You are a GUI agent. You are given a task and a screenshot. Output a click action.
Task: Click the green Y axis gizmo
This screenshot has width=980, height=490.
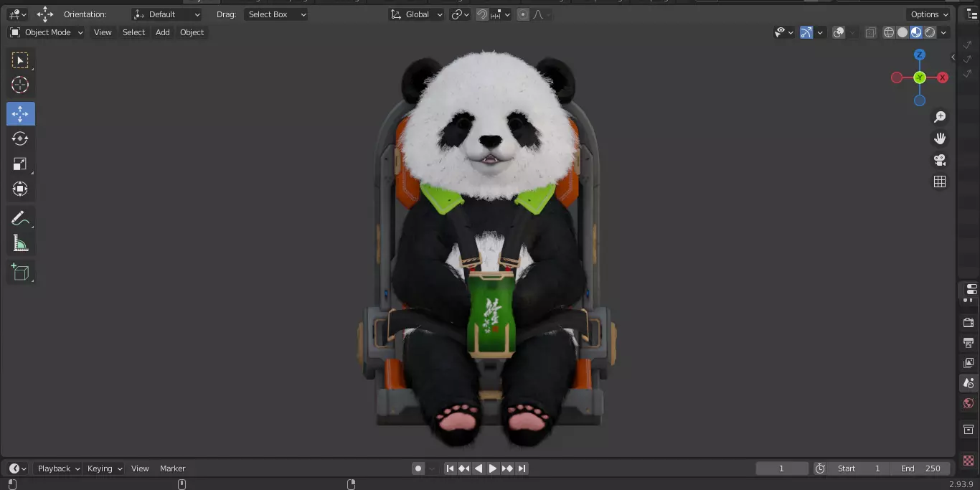click(x=920, y=77)
